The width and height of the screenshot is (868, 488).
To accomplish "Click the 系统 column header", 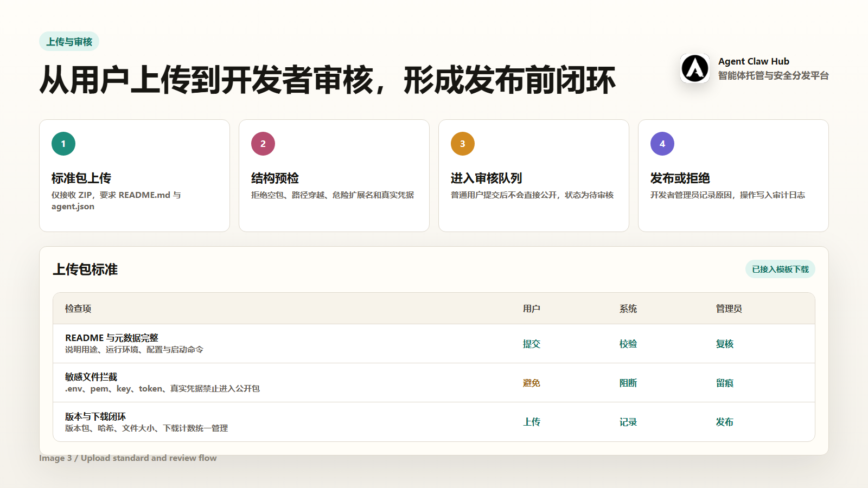I will point(628,309).
